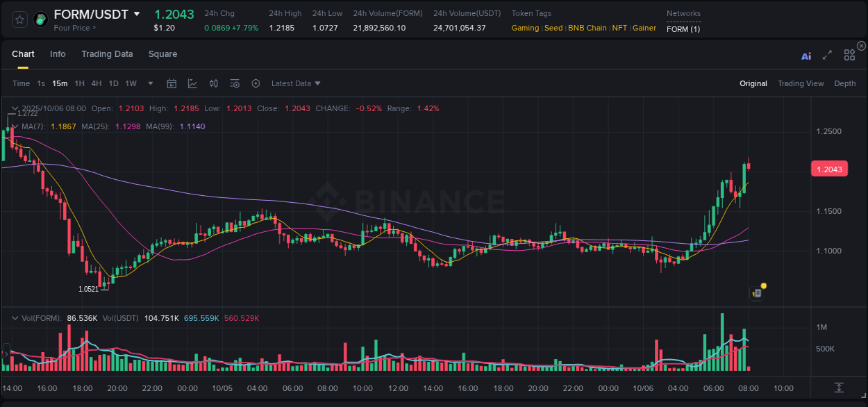868x407 pixels.
Task: Toggle FORM/USDT as a favorite pair
Action: pyautogui.click(x=19, y=19)
